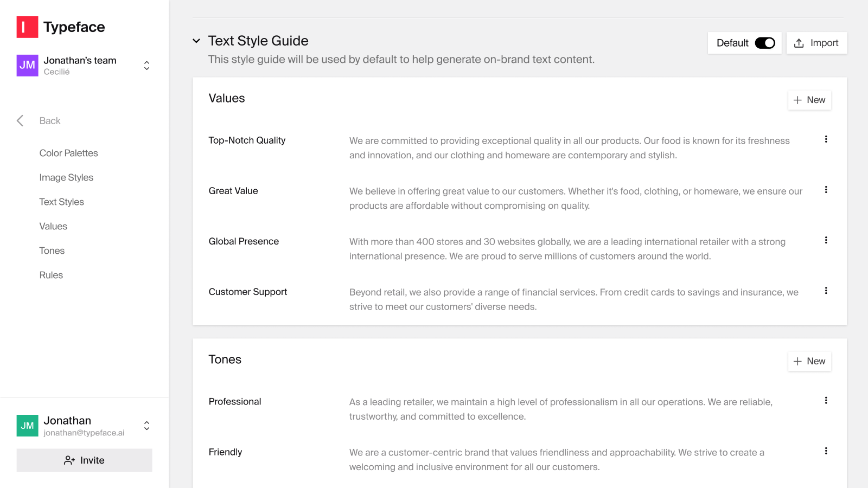Open options for the Friendly tone
The image size is (868, 488).
[x=826, y=451]
